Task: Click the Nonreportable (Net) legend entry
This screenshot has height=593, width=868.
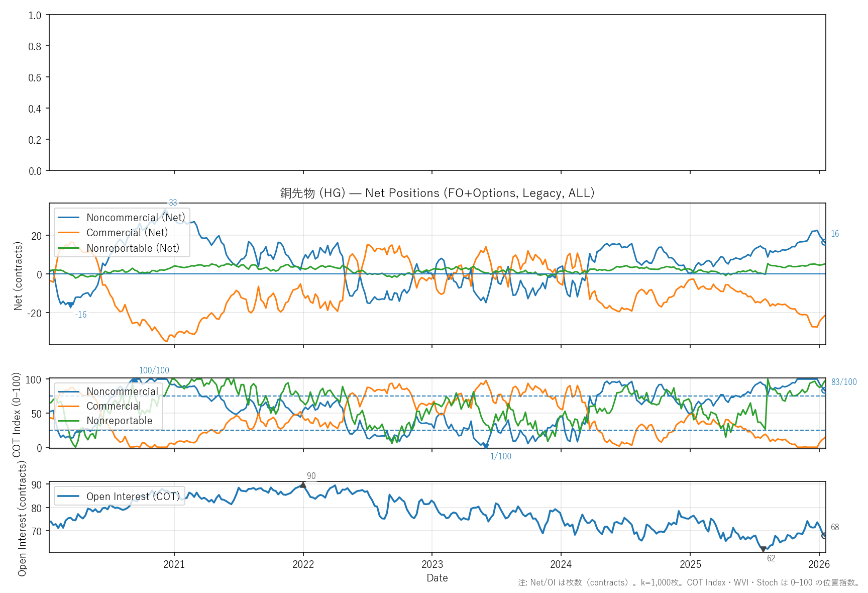Action: click(x=133, y=248)
